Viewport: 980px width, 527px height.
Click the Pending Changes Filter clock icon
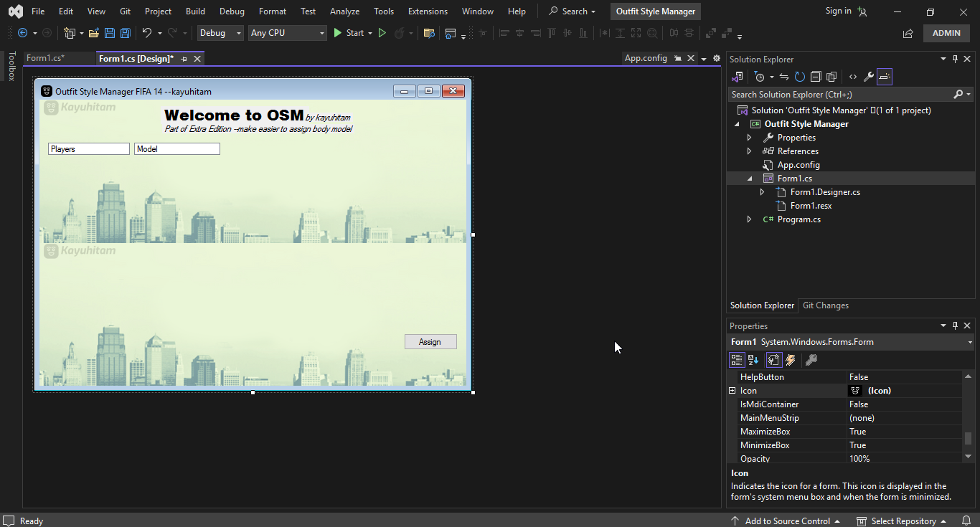pos(760,77)
